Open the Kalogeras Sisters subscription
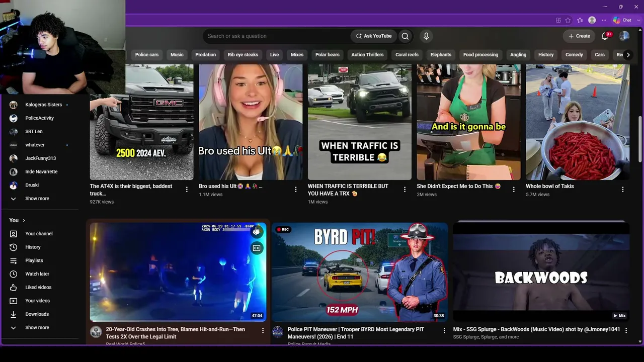Image resolution: width=644 pixels, height=362 pixels. coord(43,105)
